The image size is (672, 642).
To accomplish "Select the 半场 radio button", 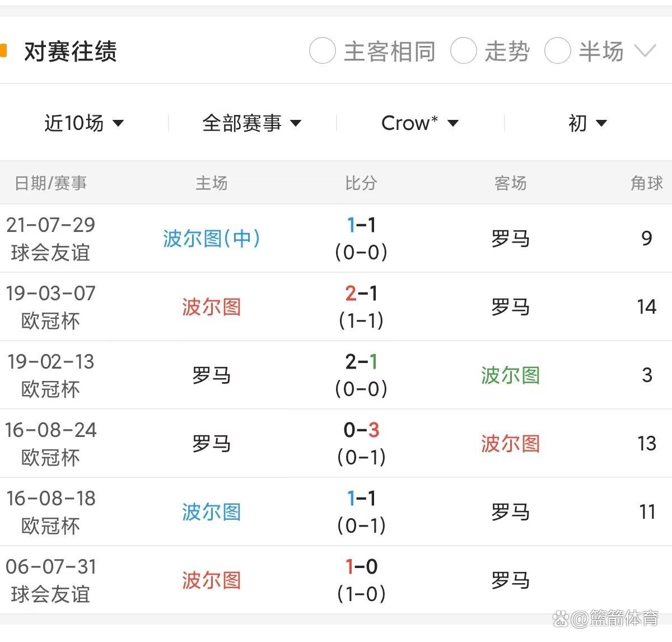I will click(x=558, y=51).
